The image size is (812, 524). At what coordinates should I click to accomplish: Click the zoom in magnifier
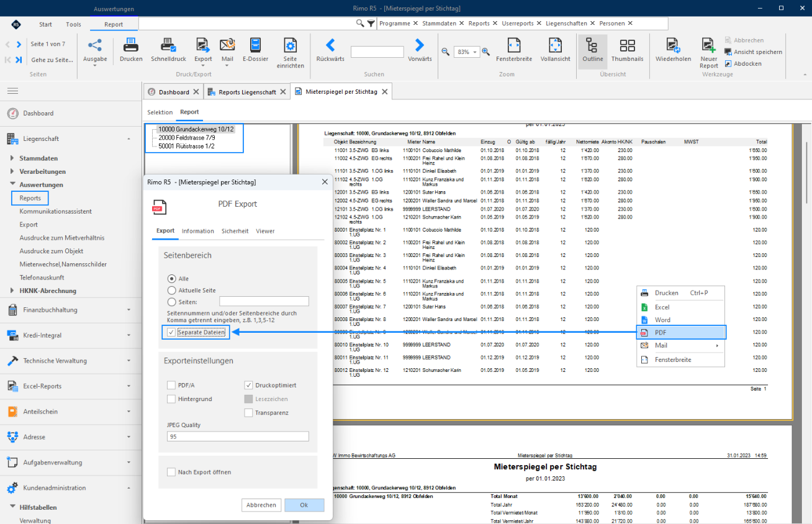point(485,52)
